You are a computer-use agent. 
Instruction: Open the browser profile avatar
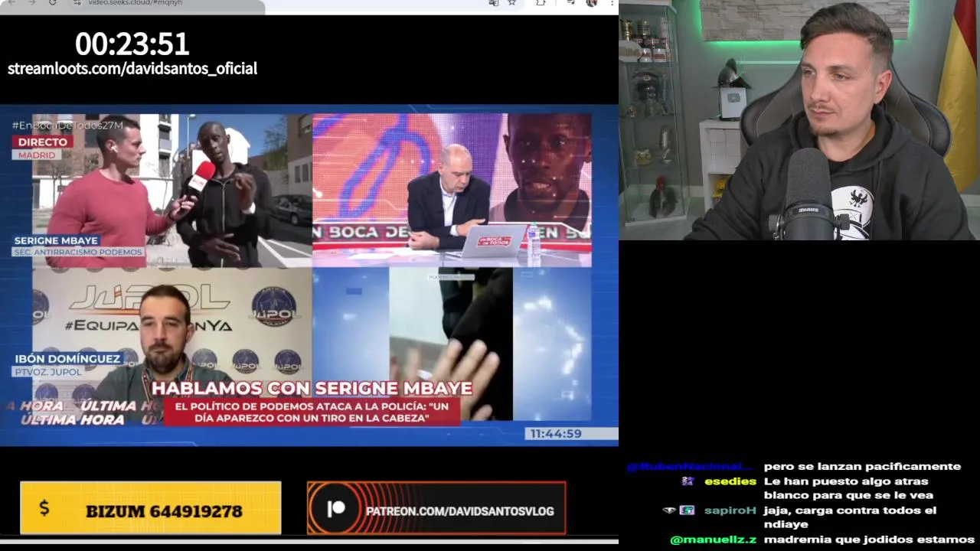tap(591, 2)
